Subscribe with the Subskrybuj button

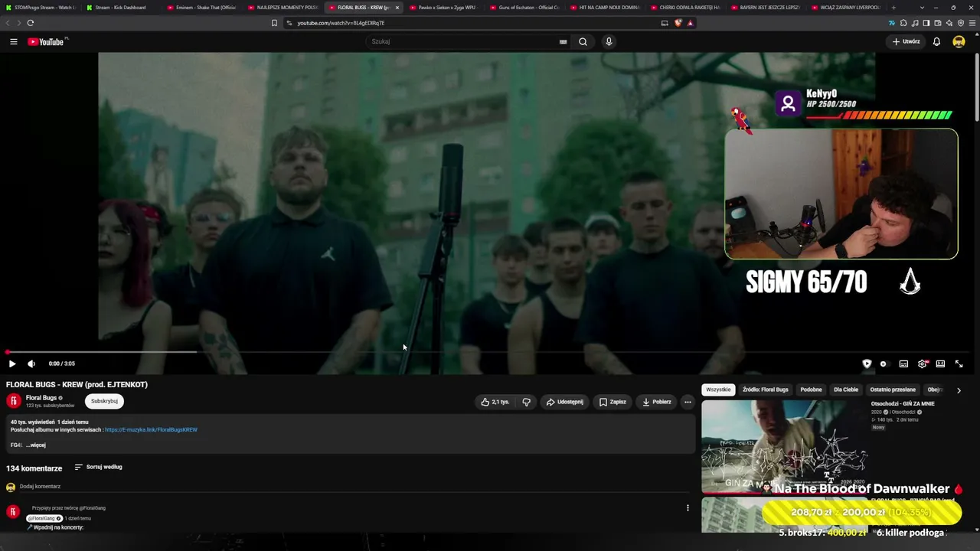click(x=104, y=401)
